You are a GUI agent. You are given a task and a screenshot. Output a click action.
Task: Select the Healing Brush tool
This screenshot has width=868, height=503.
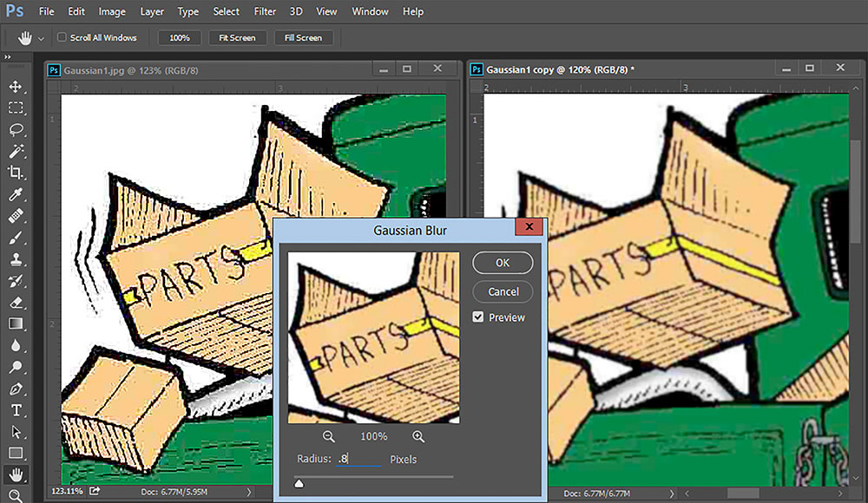[x=16, y=216]
